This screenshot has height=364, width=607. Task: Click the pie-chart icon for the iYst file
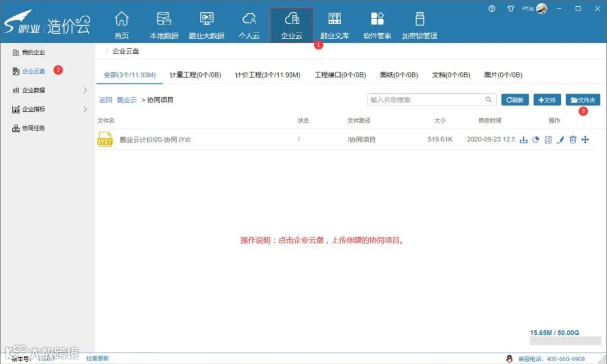pos(536,140)
